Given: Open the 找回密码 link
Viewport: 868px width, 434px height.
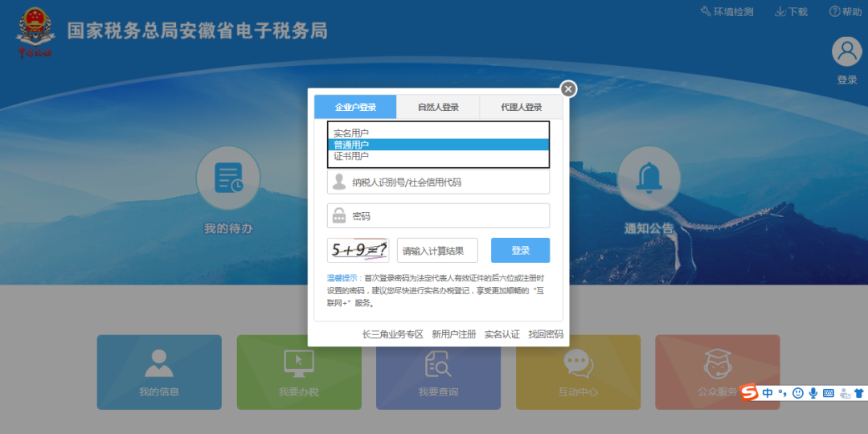Looking at the screenshot, I should pyautogui.click(x=546, y=334).
